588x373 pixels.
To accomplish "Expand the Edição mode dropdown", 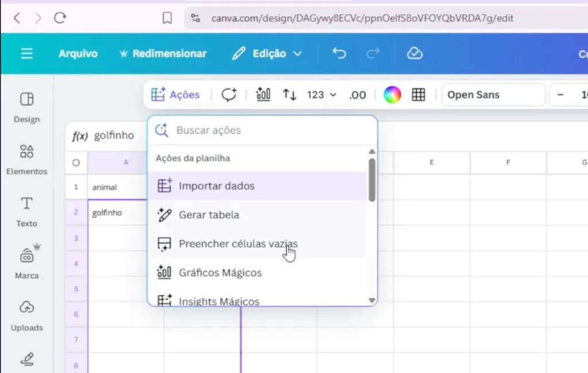I will coord(268,53).
